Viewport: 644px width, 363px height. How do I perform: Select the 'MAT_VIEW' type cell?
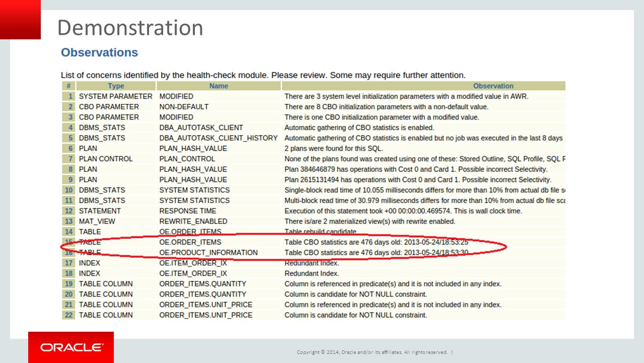click(116, 221)
